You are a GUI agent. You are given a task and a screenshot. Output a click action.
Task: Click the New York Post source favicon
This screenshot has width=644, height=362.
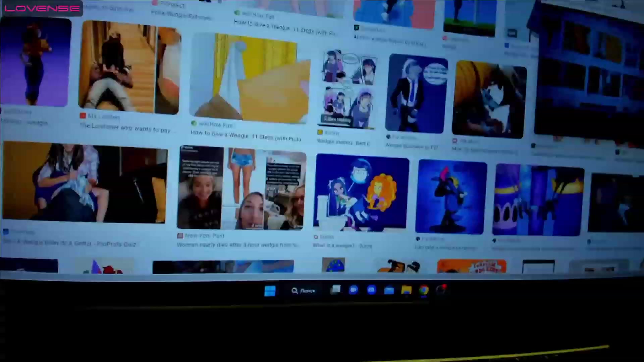point(180,236)
